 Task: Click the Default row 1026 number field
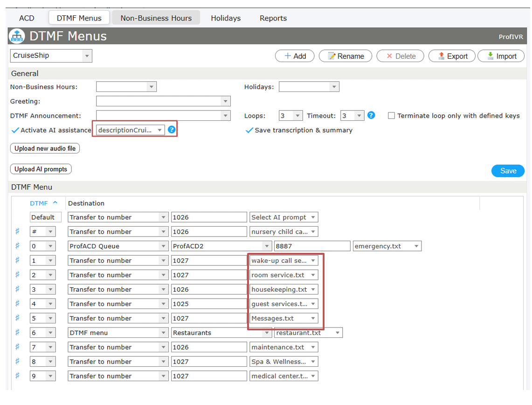[x=209, y=217]
